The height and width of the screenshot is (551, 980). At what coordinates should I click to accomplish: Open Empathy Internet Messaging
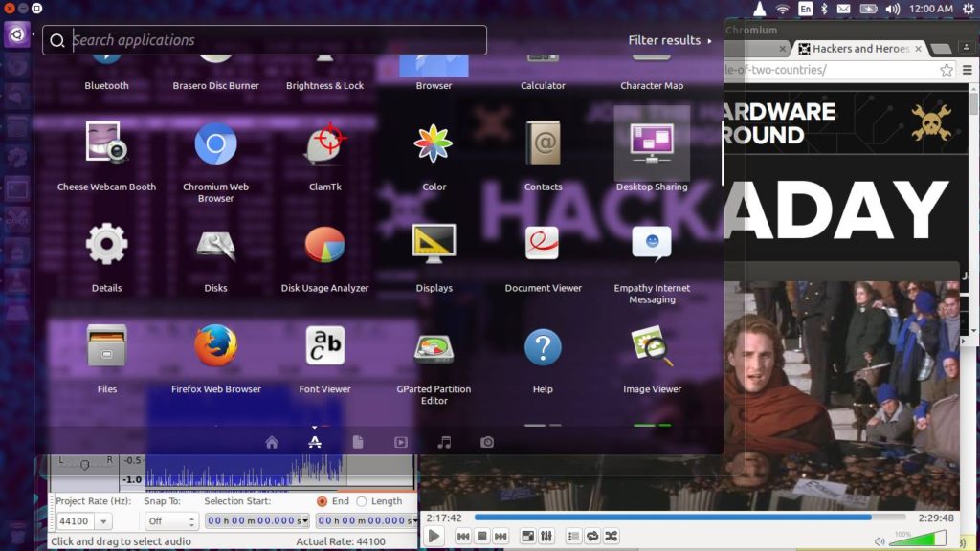pyautogui.click(x=652, y=244)
